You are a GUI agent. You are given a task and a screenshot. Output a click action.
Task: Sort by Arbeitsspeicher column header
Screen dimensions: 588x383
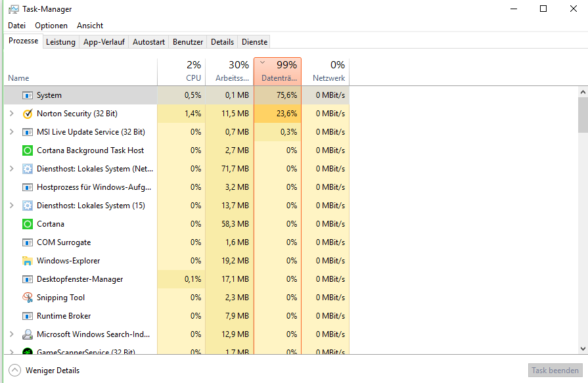(229, 72)
